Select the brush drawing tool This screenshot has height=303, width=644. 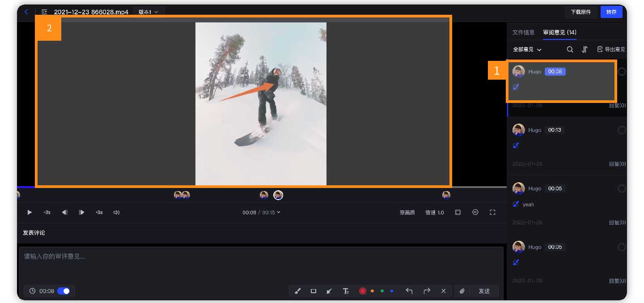tap(298, 291)
